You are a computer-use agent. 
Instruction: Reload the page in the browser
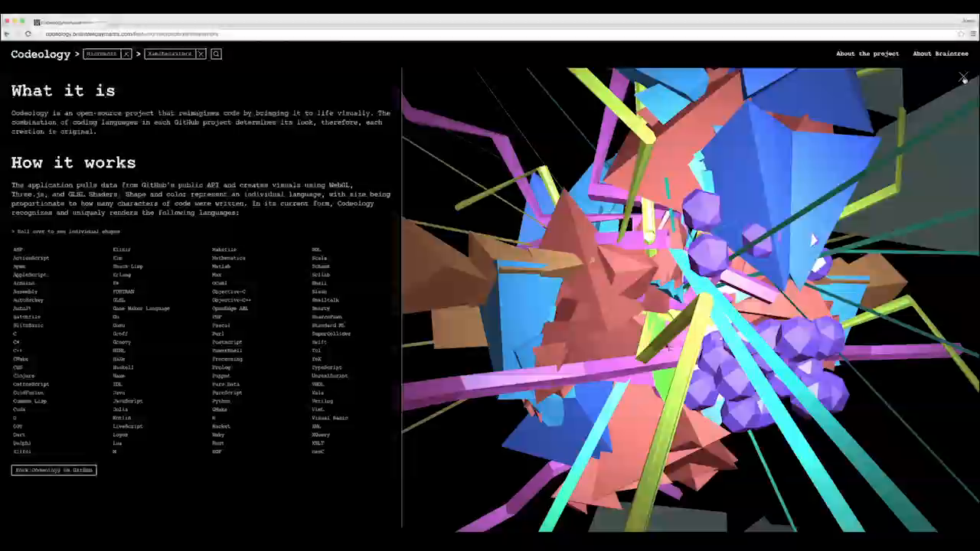[x=28, y=34]
